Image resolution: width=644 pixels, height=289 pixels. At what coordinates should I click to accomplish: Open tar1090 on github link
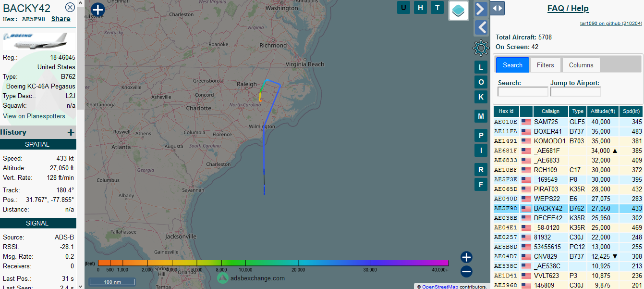click(611, 23)
